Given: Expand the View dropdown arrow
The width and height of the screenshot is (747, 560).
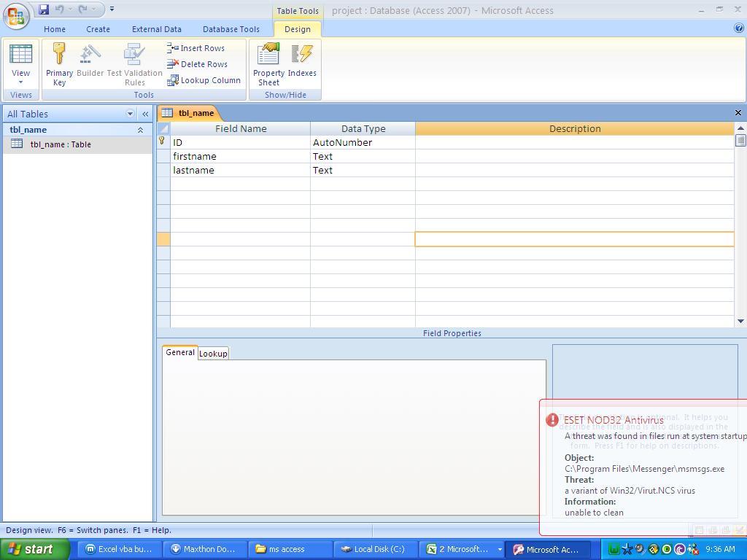Looking at the screenshot, I should click(21, 82).
